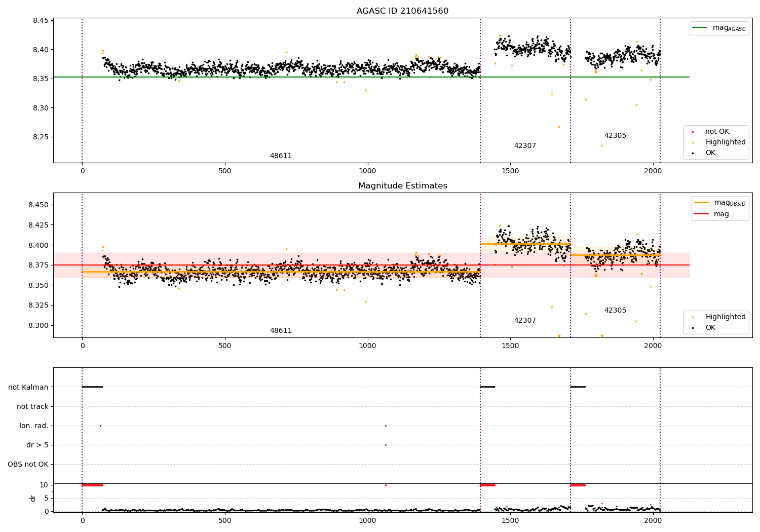This screenshot has height=532, width=760.
Task: Click the 48611 annotation in the top plot
Action: click(x=281, y=156)
